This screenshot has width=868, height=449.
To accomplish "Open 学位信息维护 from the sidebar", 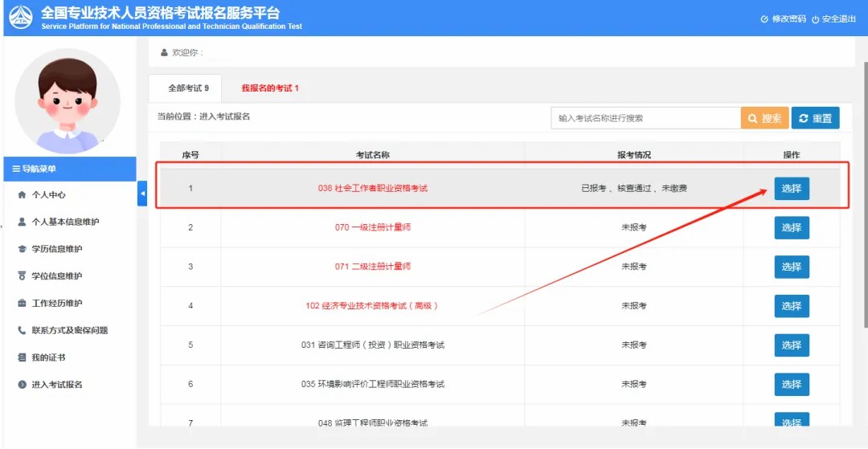I will point(56,276).
